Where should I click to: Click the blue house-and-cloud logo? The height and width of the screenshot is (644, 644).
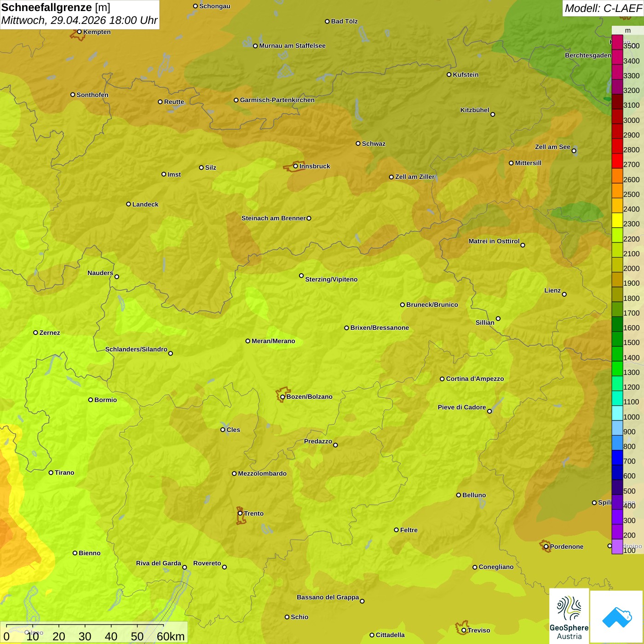(x=617, y=617)
